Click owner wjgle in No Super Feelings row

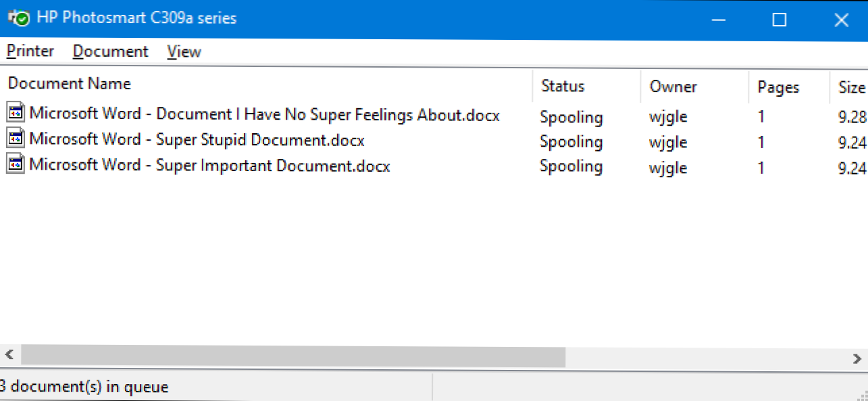(668, 117)
